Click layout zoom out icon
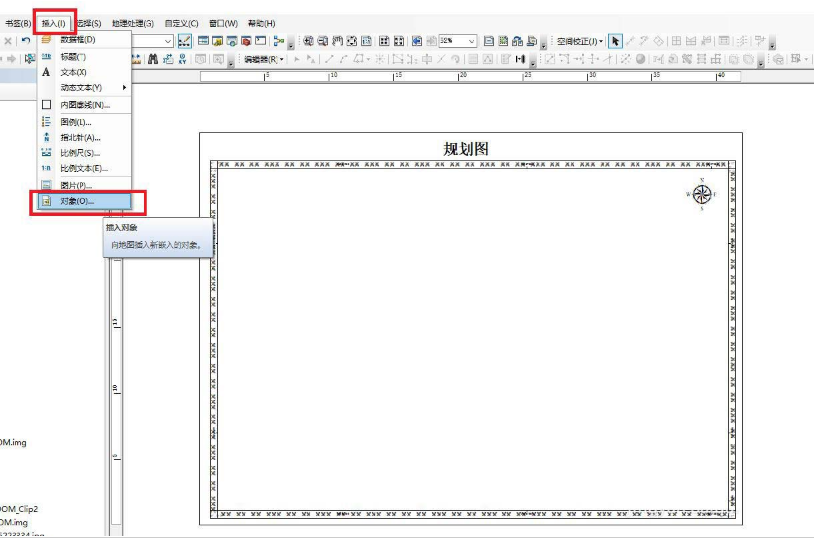Viewport: 814px width, 540px height. pos(323,41)
